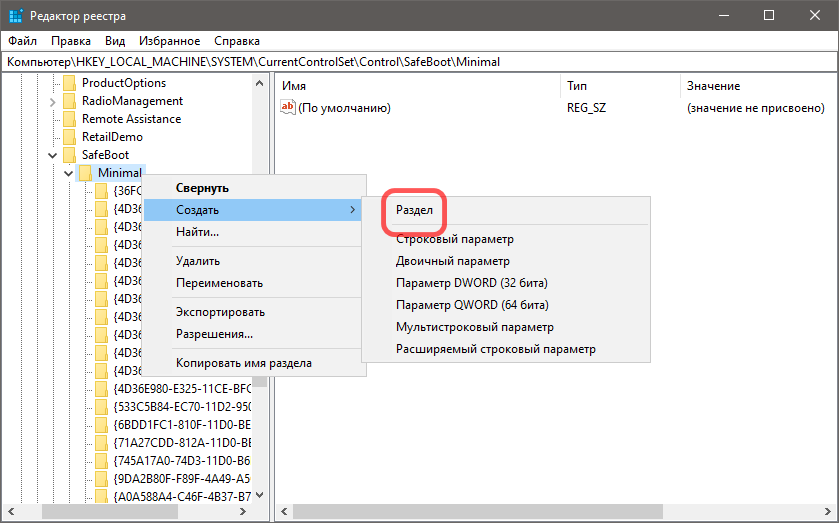The width and height of the screenshot is (839, 523).
Task: Click the SafeBoot folder icon
Action: [x=69, y=155]
